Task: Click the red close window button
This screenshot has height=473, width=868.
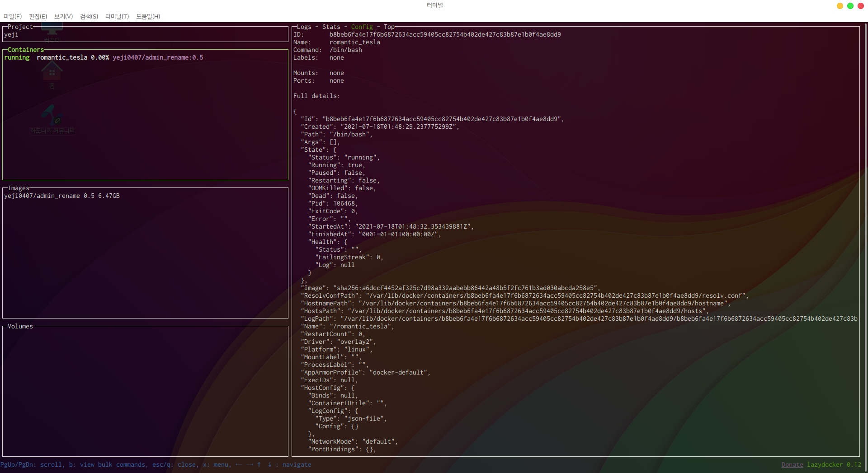Action: (x=860, y=6)
